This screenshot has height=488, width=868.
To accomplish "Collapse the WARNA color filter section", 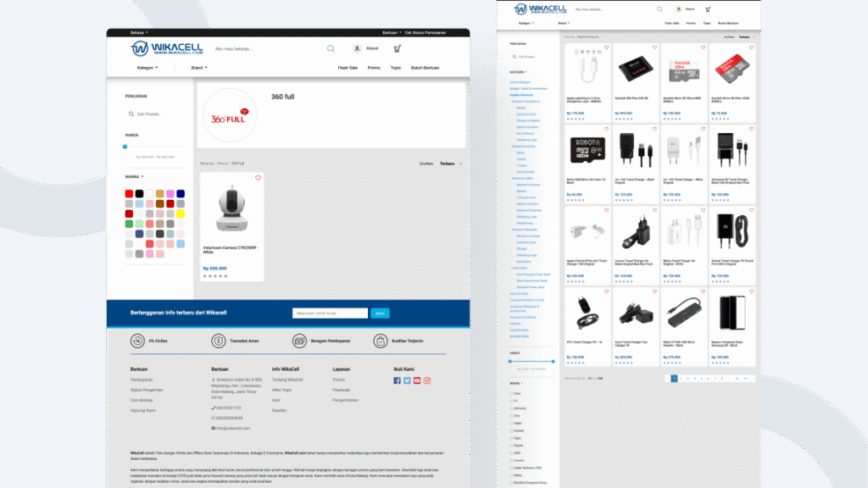I will [135, 177].
